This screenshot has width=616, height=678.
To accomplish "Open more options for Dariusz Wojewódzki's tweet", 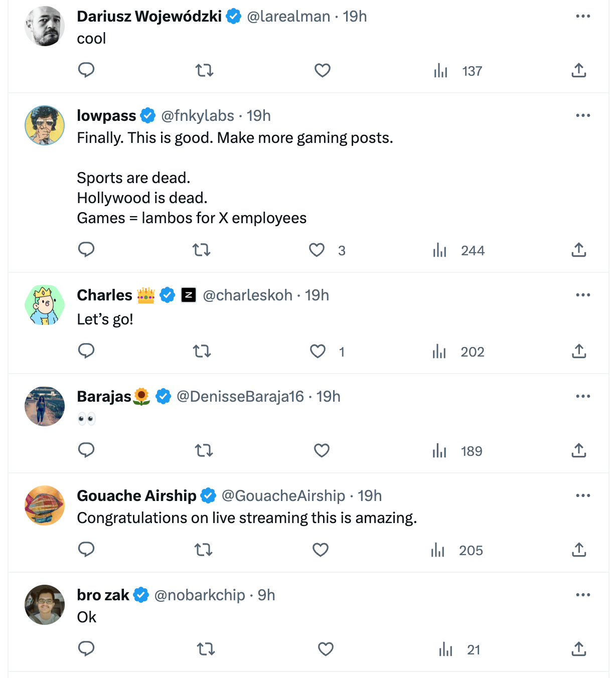I will coord(583,17).
